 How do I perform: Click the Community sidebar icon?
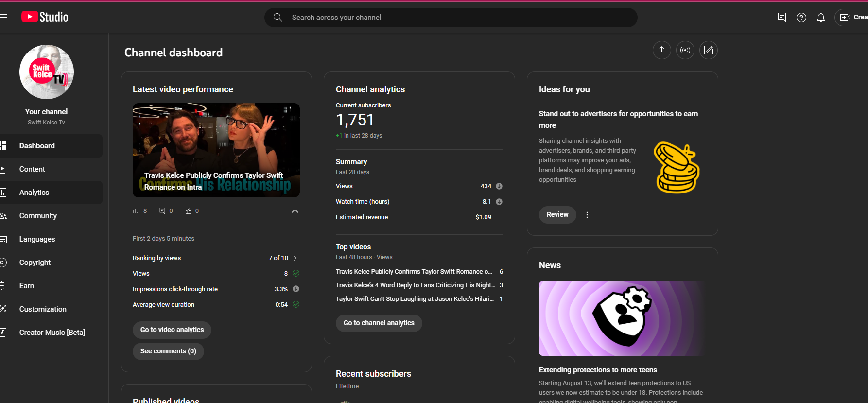point(3,216)
